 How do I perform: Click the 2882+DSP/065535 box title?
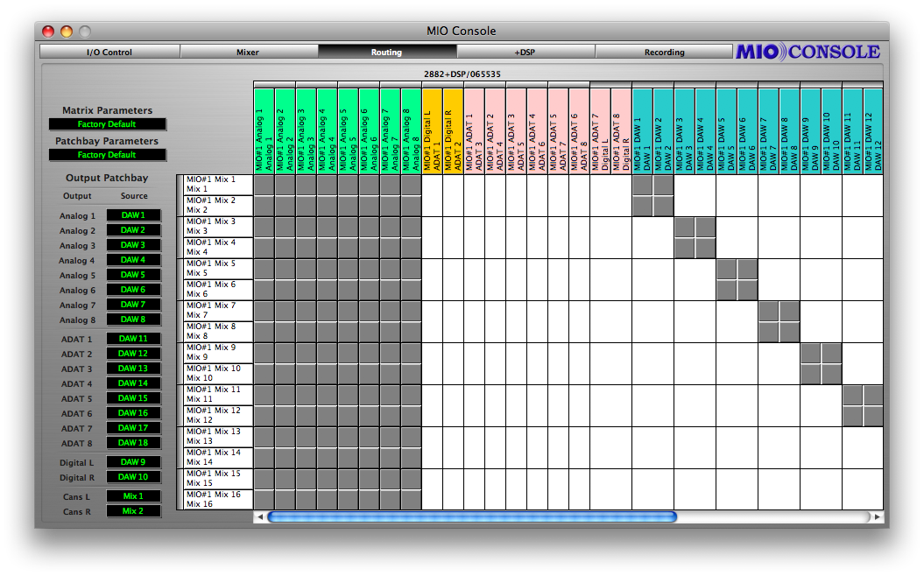point(462,74)
